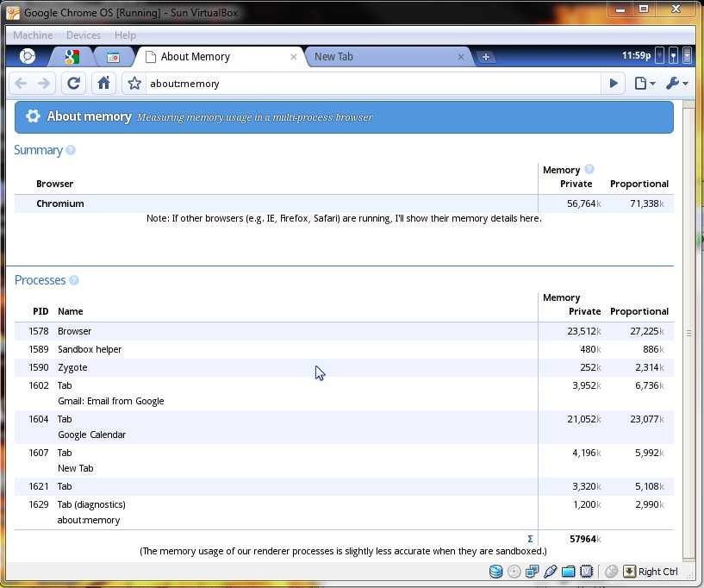
Task: Select the Browser process row 1578
Action: pyautogui.click(x=344, y=331)
